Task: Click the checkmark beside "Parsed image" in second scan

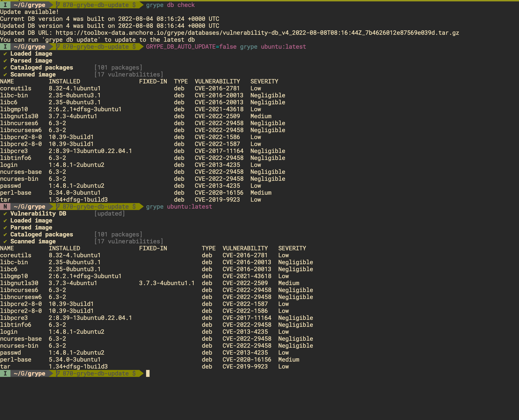Action: tap(5, 227)
